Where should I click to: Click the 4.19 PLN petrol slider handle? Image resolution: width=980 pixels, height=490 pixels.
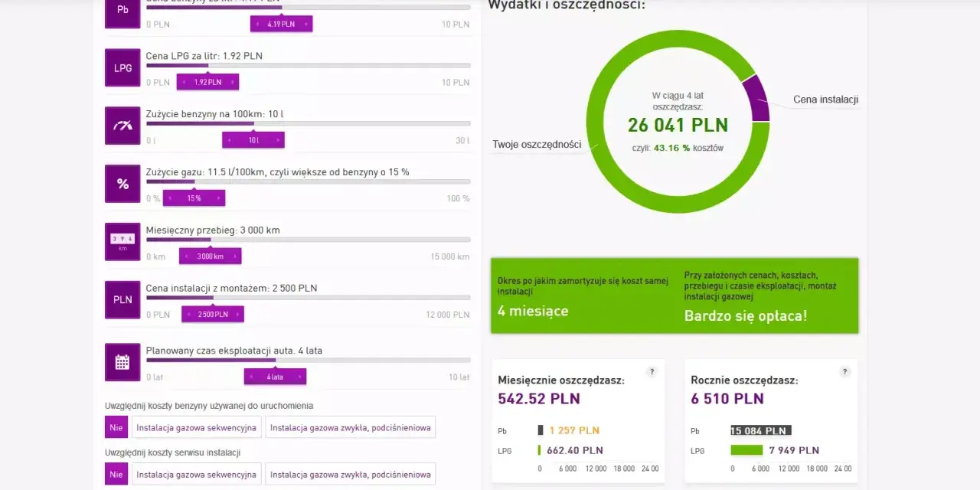click(281, 24)
